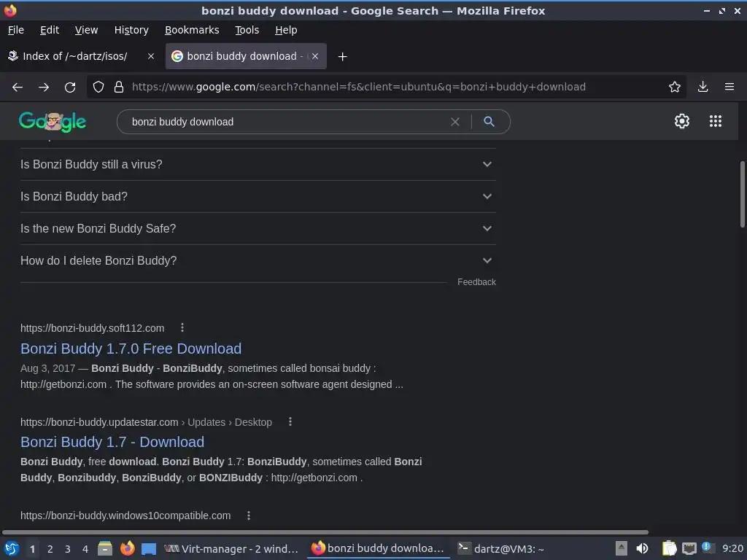Open update notifier tray icon
Viewport: 747px width, 560px height.
tap(707, 548)
